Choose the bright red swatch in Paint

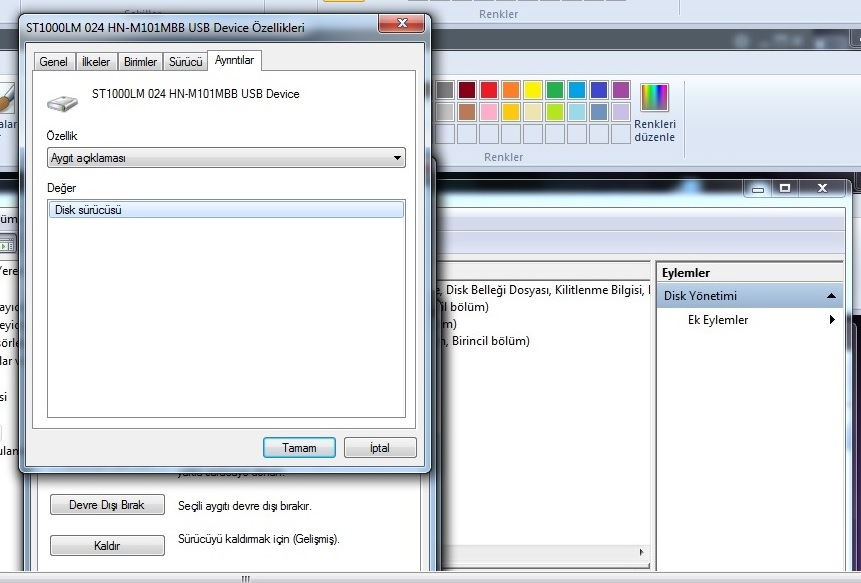489,90
